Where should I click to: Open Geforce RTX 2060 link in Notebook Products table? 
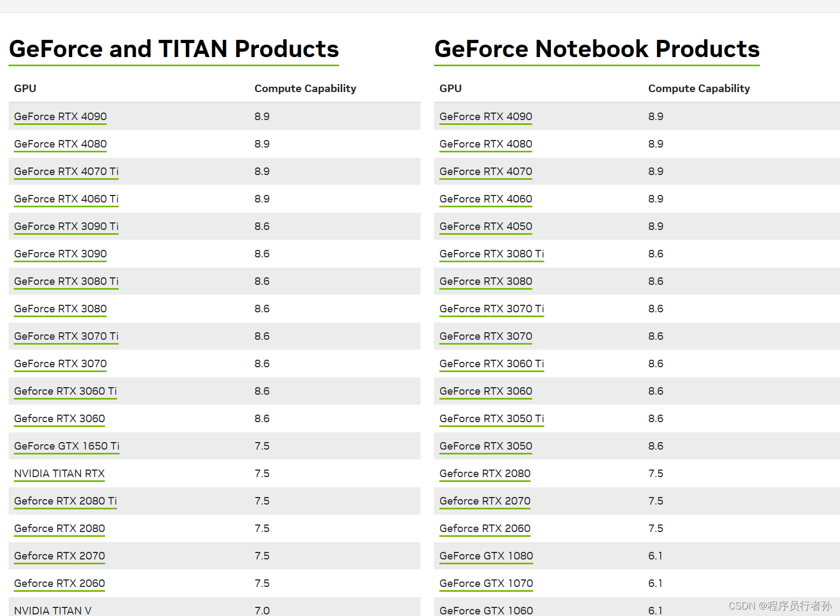pyautogui.click(x=485, y=528)
